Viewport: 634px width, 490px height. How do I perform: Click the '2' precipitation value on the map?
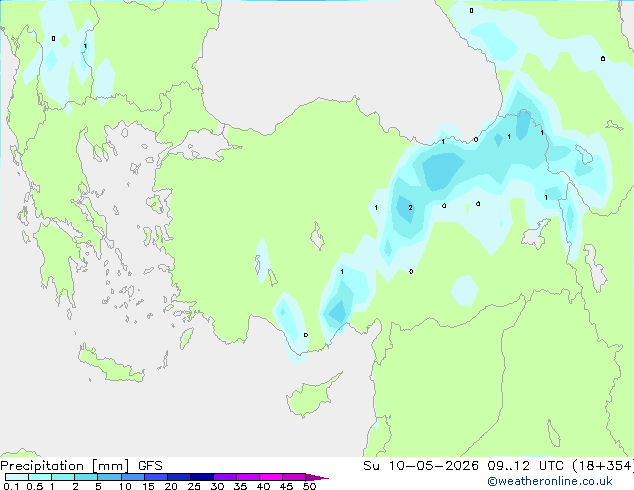click(x=410, y=207)
